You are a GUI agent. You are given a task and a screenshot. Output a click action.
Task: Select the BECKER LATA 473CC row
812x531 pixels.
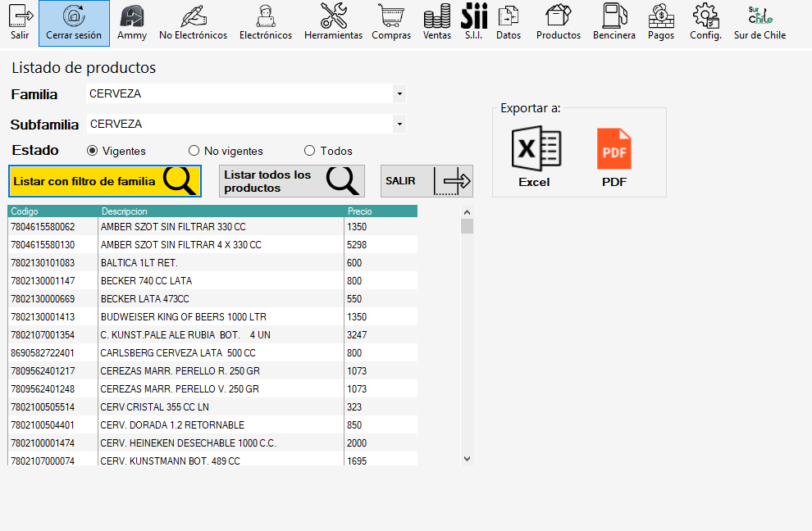click(212, 299)
